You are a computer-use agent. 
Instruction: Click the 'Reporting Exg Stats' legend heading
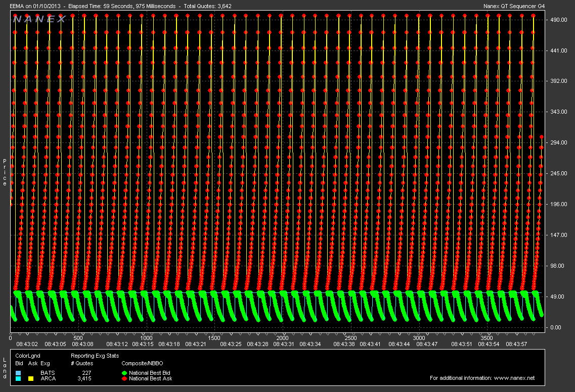(95, 356)
